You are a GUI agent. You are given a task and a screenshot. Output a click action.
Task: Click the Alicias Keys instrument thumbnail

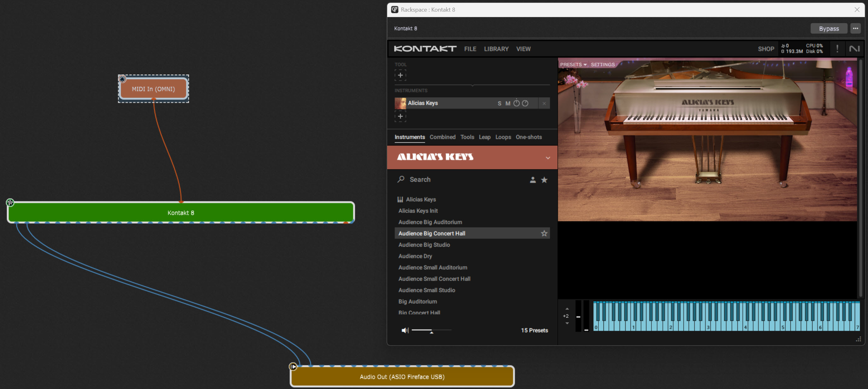(400, 103)
